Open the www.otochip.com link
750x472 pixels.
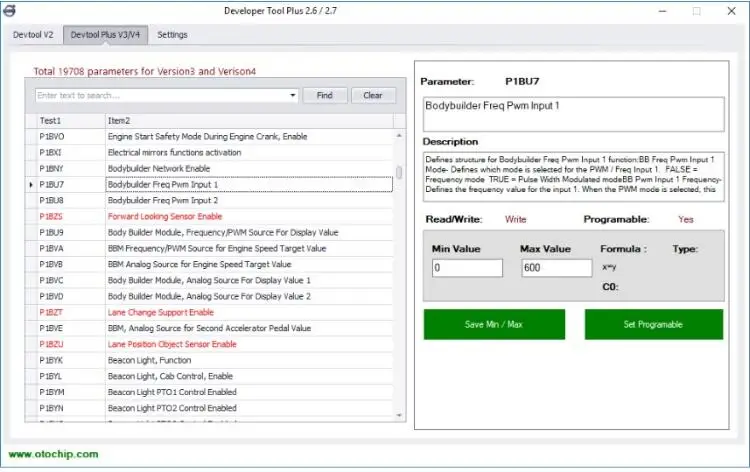tap(54, 454)
